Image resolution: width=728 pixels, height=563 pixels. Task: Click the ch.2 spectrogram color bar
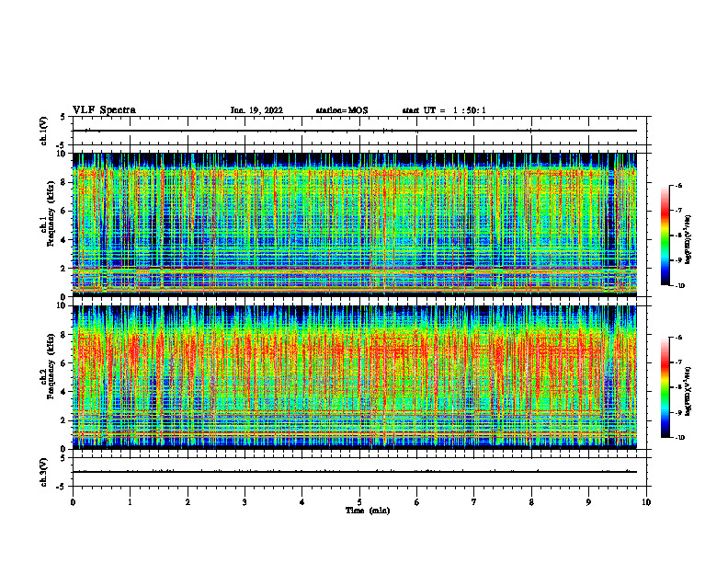click(665, 387)
